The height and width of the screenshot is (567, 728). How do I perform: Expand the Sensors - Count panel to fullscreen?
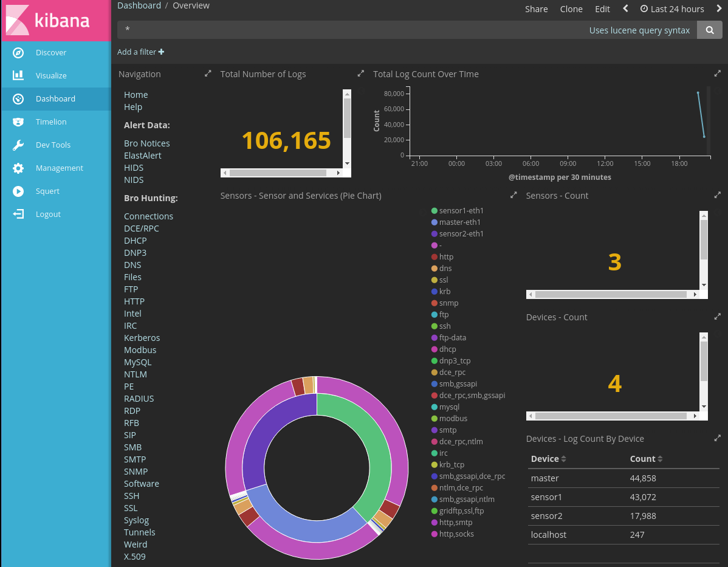click(717, 195)
